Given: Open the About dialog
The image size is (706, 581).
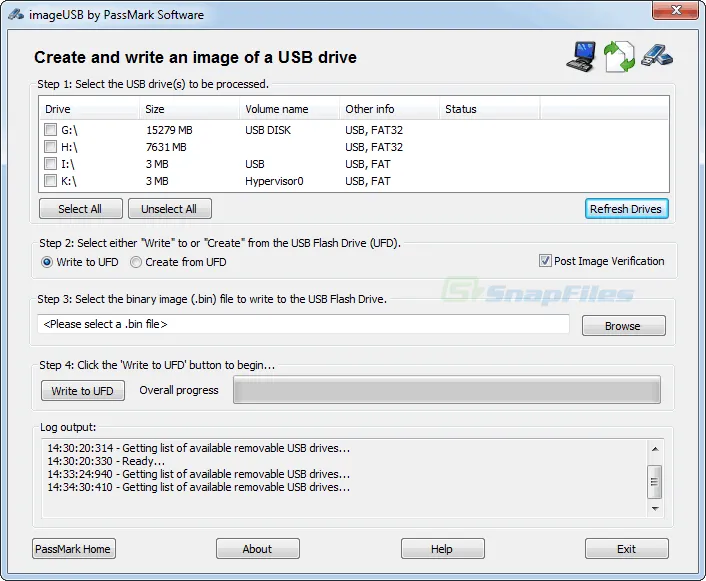Looking at the screenshot, I should pyautogui.click(x=258, y=549).
